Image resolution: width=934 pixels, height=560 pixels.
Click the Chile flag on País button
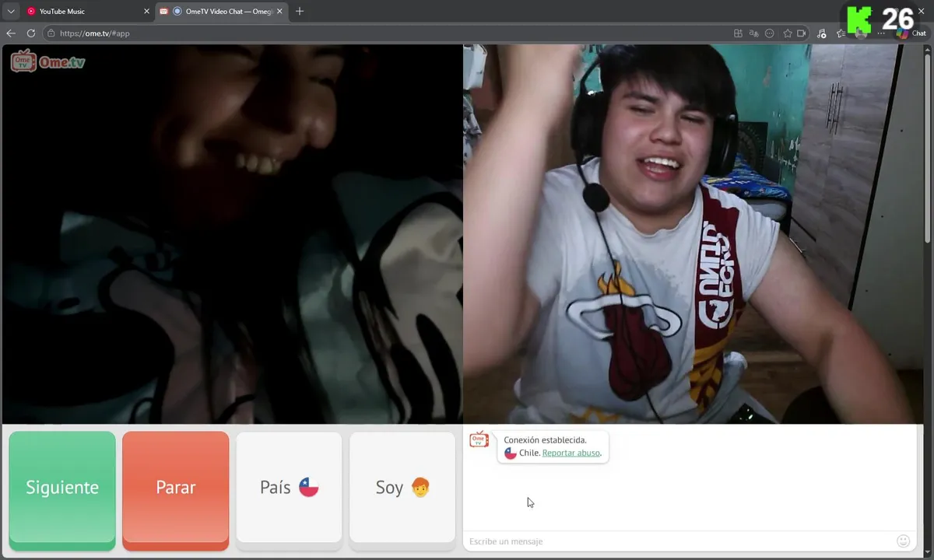click(309, 488)
